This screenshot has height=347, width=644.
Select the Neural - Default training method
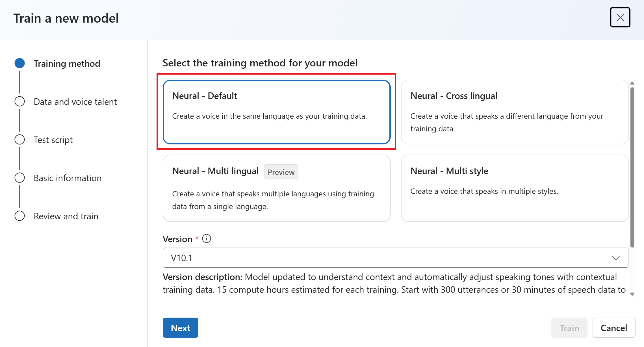click(276, 112)
